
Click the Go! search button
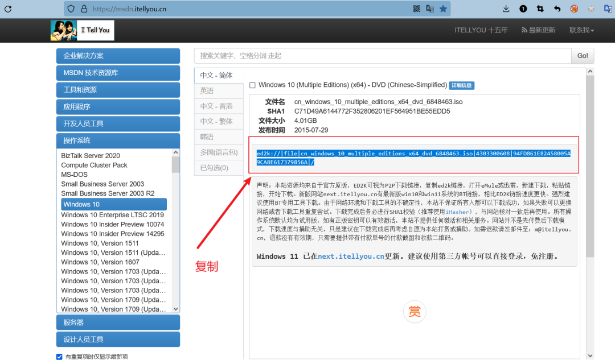[x=583, y=56]
